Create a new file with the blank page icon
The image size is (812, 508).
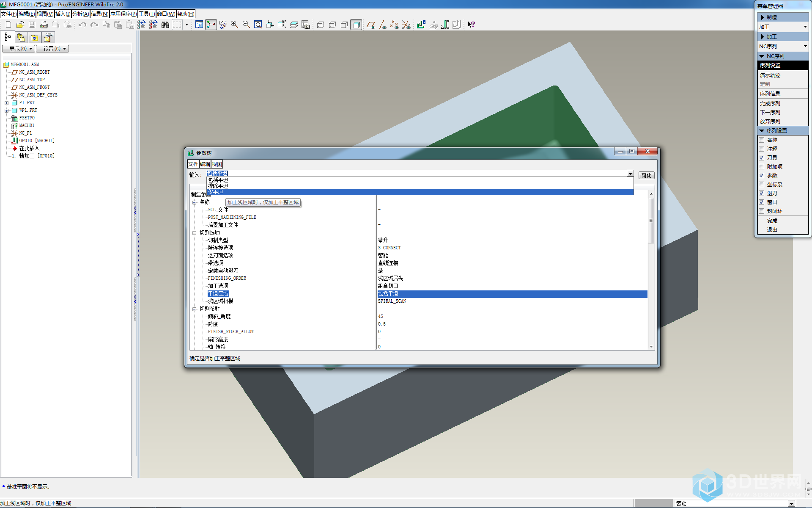tap(8, 25)
